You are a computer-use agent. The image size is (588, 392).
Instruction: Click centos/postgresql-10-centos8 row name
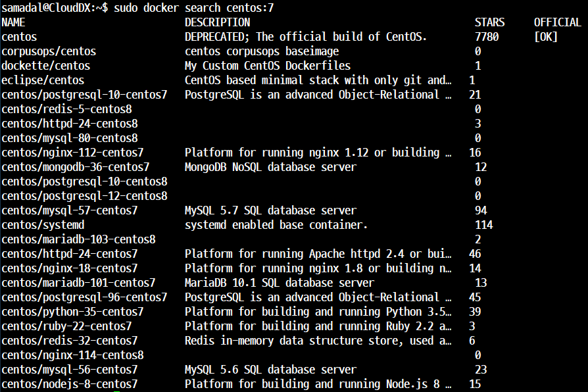pos(84,182)
